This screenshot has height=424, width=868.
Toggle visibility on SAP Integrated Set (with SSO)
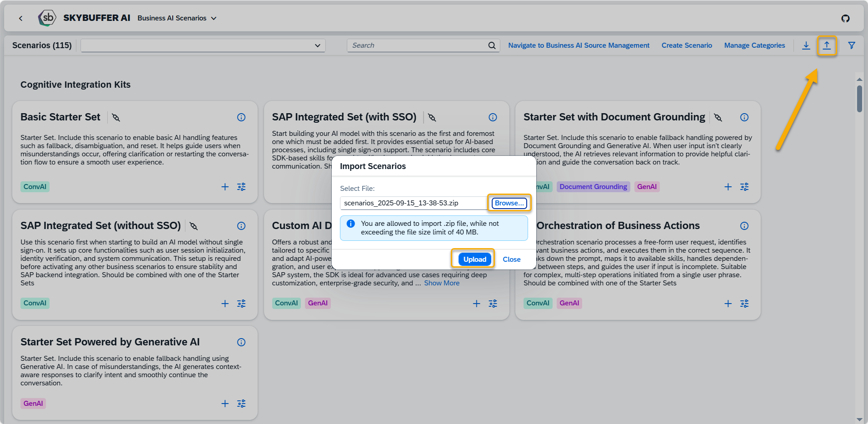click(432, 117)
